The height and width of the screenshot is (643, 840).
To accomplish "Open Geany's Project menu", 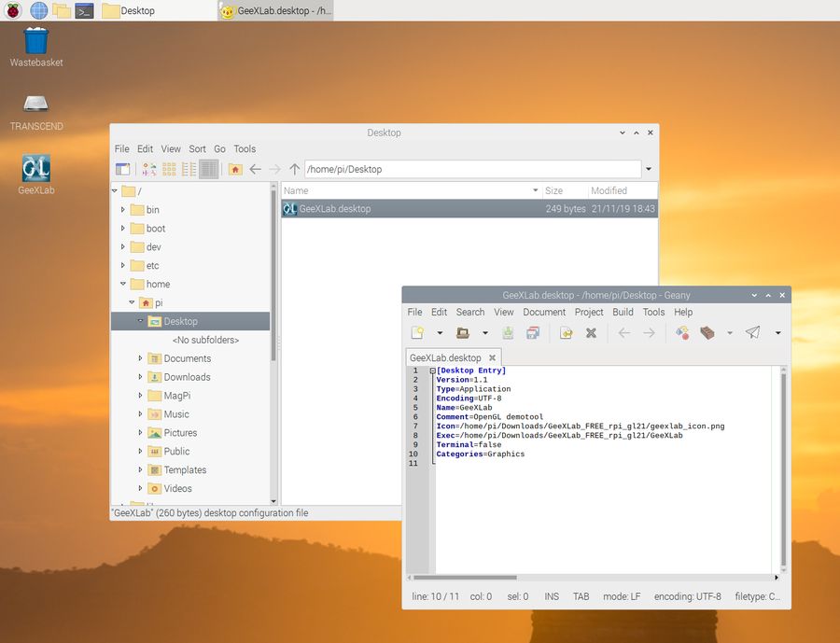I will pyautogui.click(x=589, y=312).
